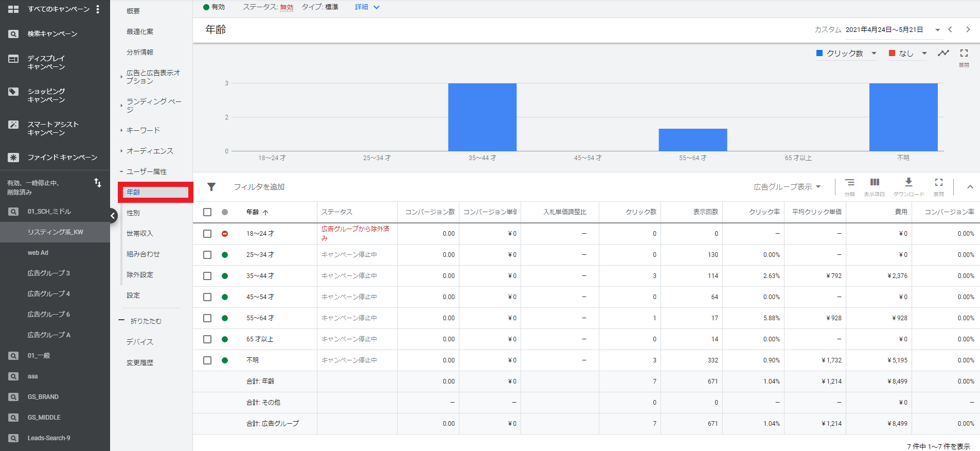
Task: Click the スマートアシストキャンペーン wand icon
Action: (13, 125)
